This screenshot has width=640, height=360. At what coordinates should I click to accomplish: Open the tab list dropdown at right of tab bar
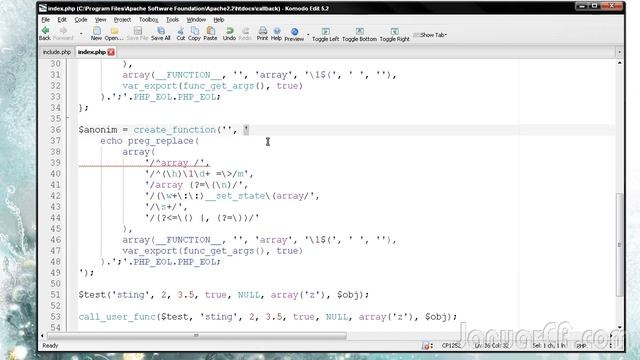coord(619,52)
